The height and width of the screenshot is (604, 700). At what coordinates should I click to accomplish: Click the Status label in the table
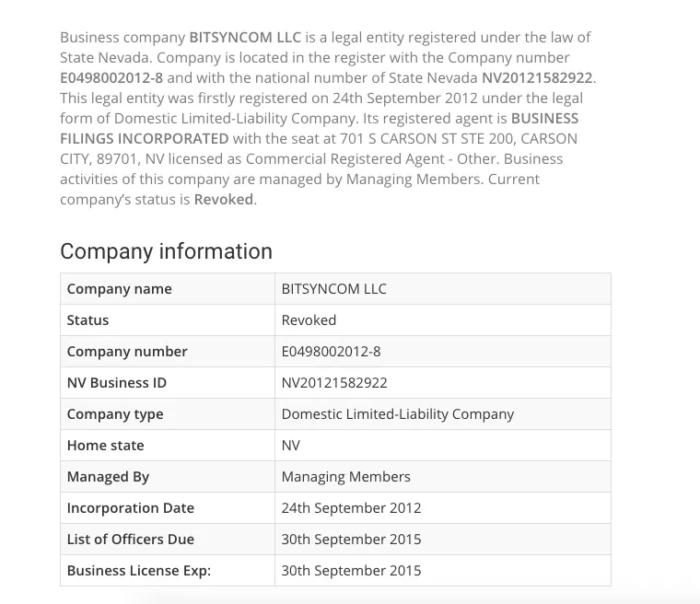coord(88,320)
